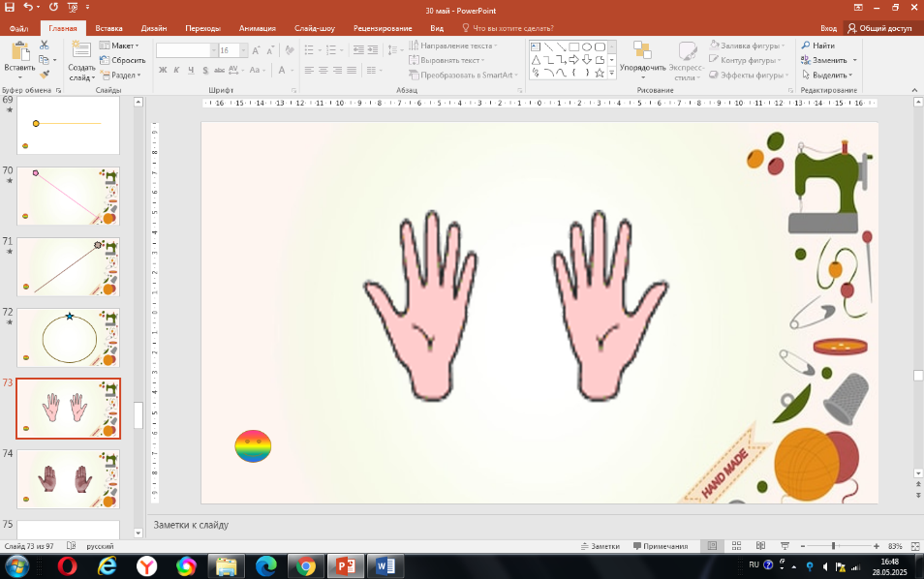Switch to Slide Sorter view icon
The width and height of the screenshot is (924, 579).
point(735,546)
